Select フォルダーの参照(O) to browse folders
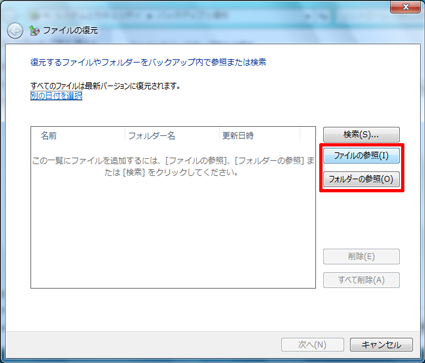The width and height of the screenshot is (425, 363). coord(361,179)
